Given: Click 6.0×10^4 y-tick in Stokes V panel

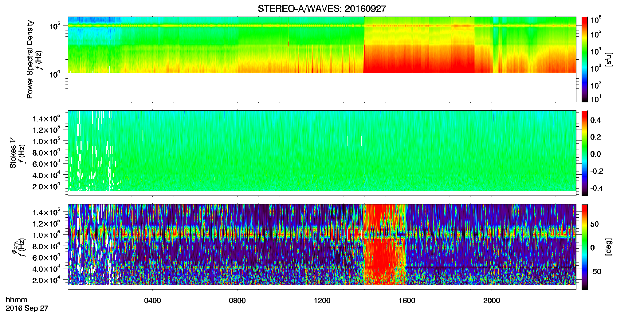Looking at the screenshot, I should (x=46, y=164).
